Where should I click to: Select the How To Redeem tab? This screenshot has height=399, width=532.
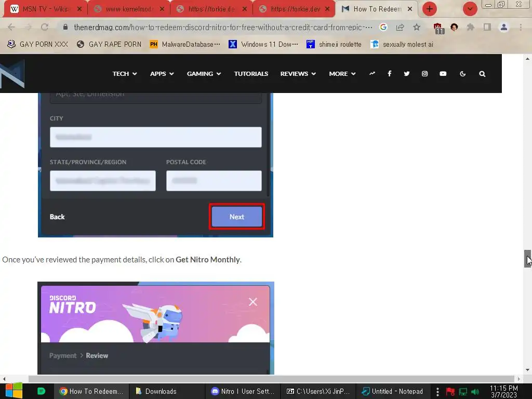pyautogui.click(x=377, y=9)
